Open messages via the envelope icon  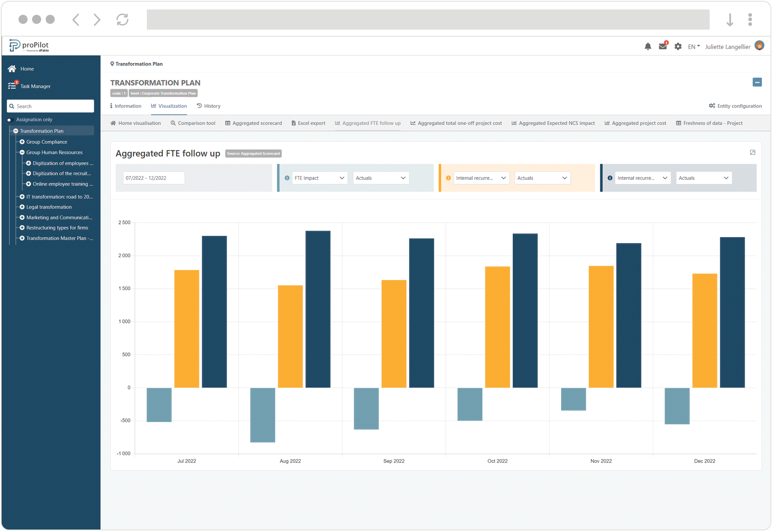click(x=663, y=46)
